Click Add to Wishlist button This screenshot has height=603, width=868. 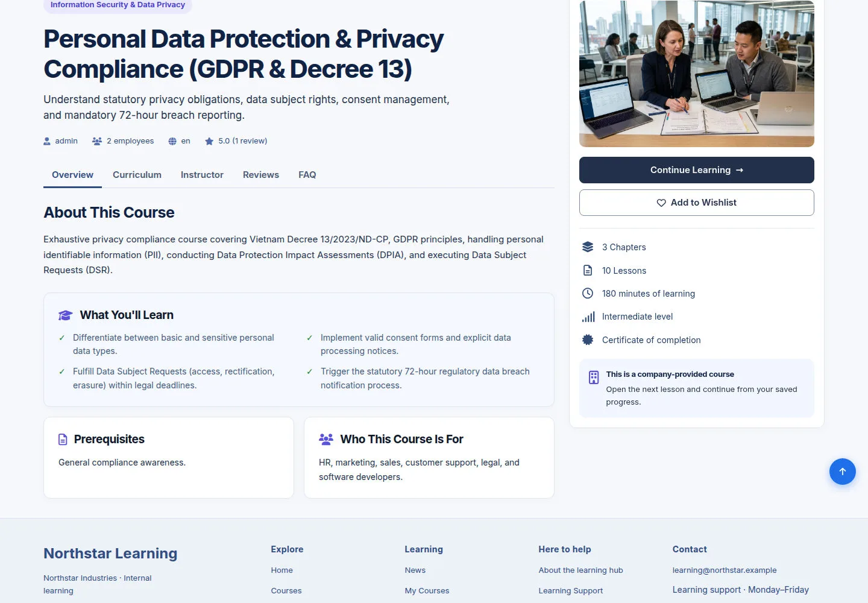[697, 203]
